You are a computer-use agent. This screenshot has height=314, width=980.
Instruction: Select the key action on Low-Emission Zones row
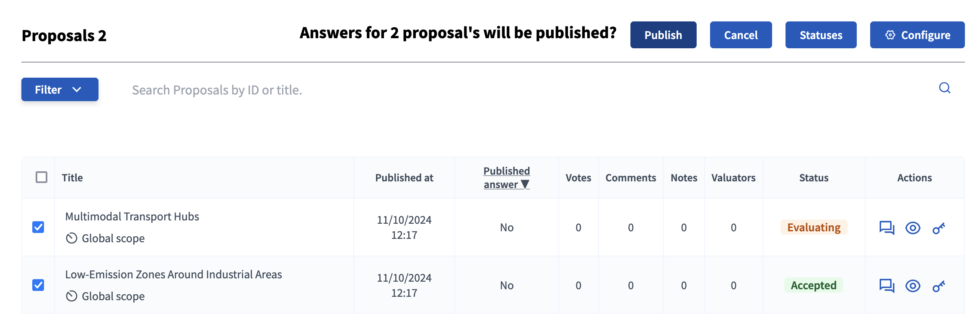pyautogui.click(x=939, y=285)
